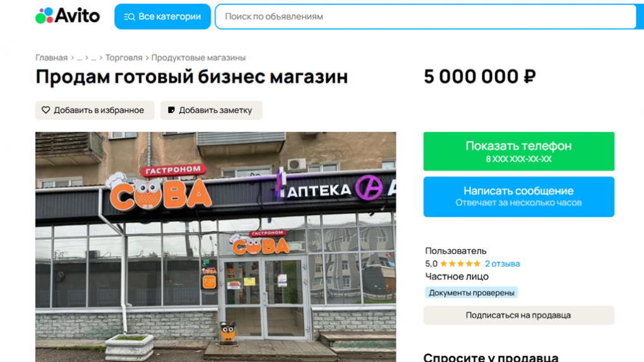644x362 pixels.
Task: Click the heart icon to favorite listing
Action: (45, 110)
